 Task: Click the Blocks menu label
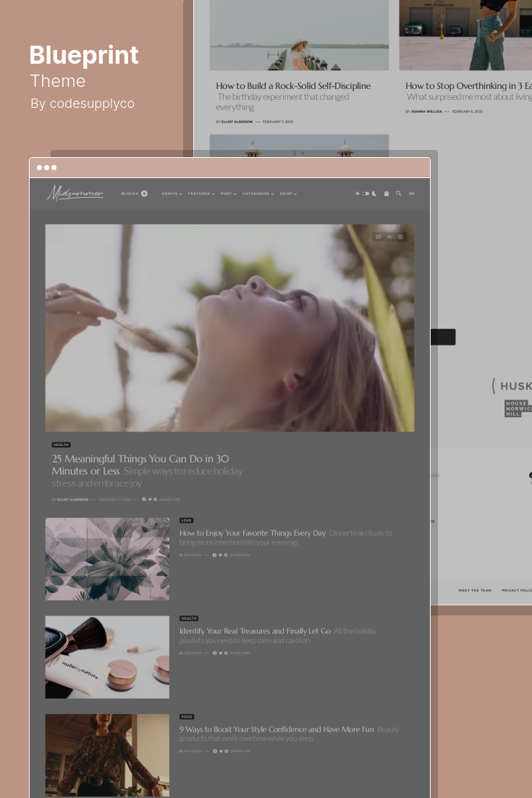pos(130,193)
